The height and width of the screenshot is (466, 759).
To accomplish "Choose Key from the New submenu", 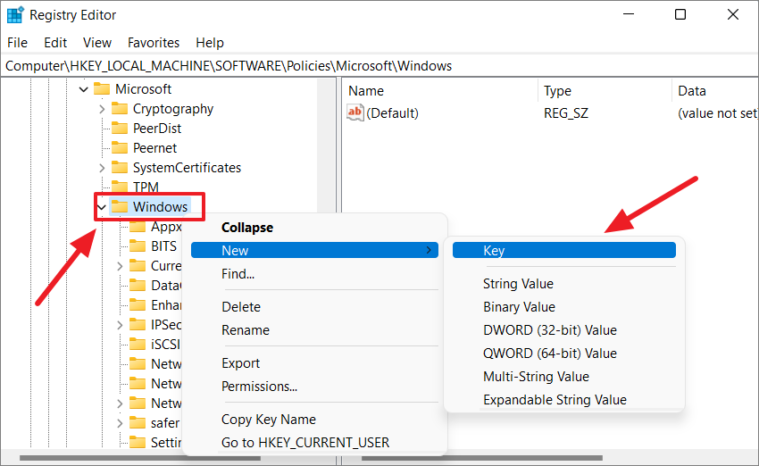I will 564,250.
